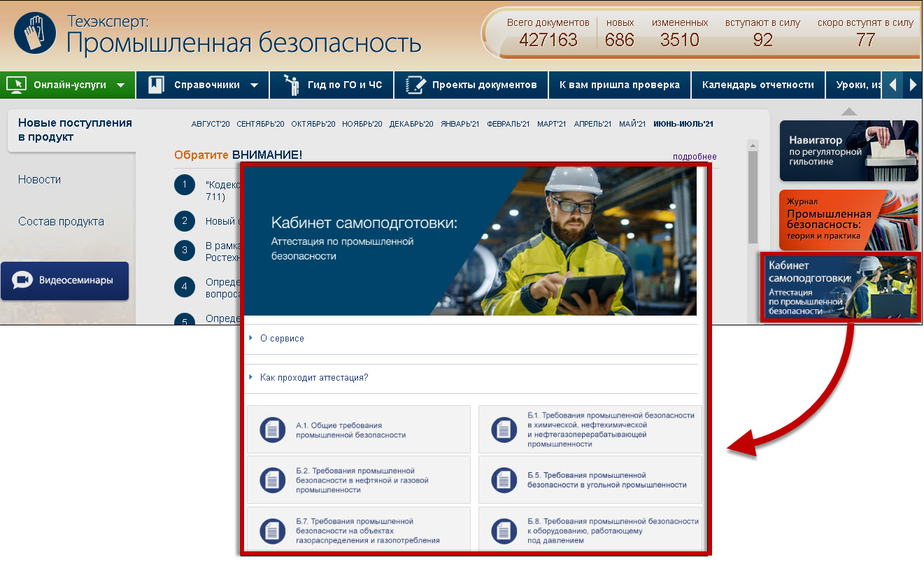The height and width of the screenshot is (564, 924).
Task: Expand the О сервисе section
Action: [282, 338]
